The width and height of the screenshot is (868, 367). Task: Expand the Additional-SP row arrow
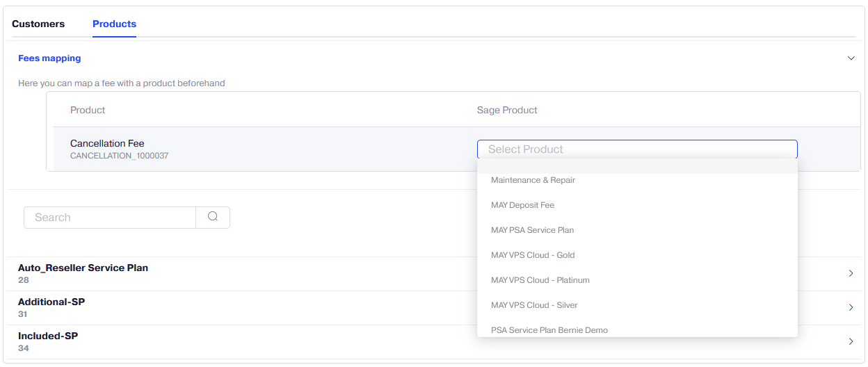851,307
